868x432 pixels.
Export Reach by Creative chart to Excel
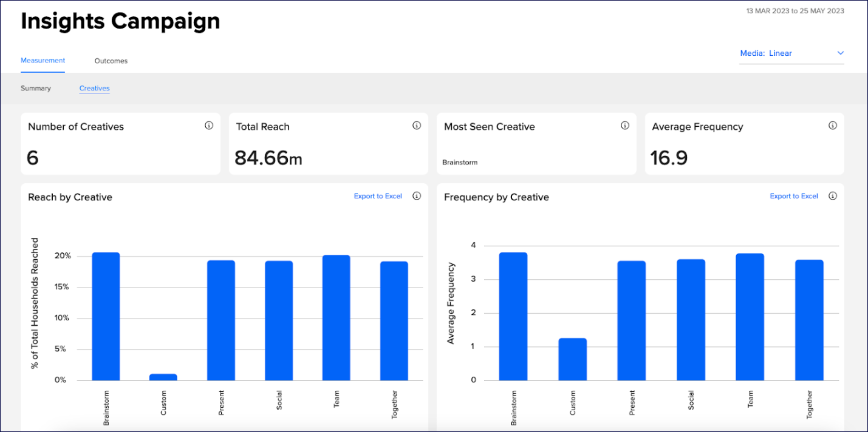click(x=378, y=196)
